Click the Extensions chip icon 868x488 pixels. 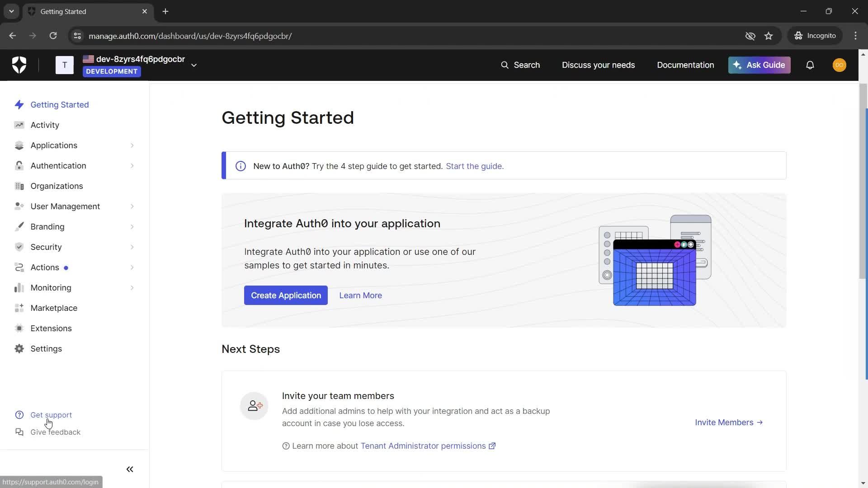(x=19, y=328)
